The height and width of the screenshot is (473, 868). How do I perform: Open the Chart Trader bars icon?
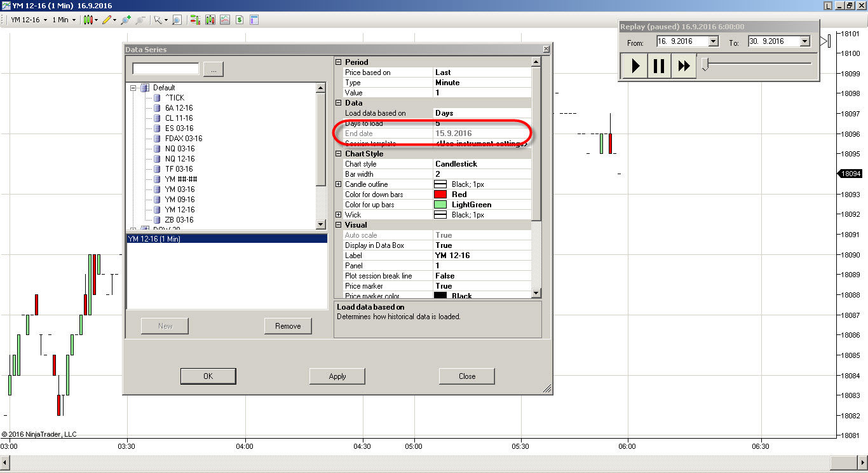pos(195,20)
